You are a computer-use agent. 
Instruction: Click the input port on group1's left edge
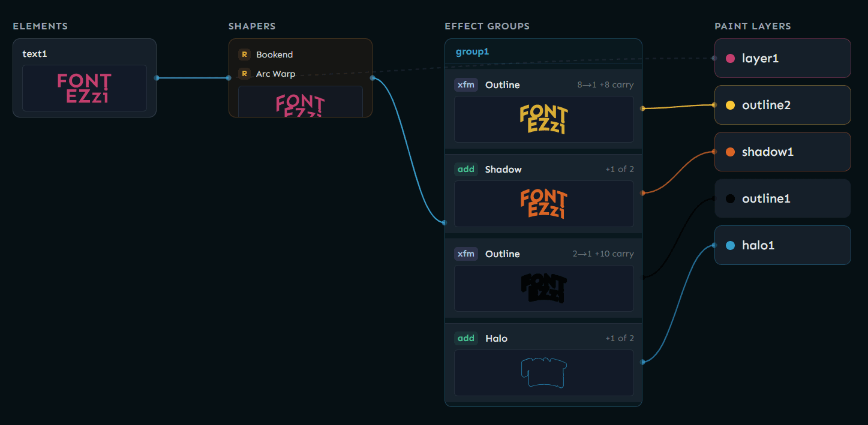444,222
